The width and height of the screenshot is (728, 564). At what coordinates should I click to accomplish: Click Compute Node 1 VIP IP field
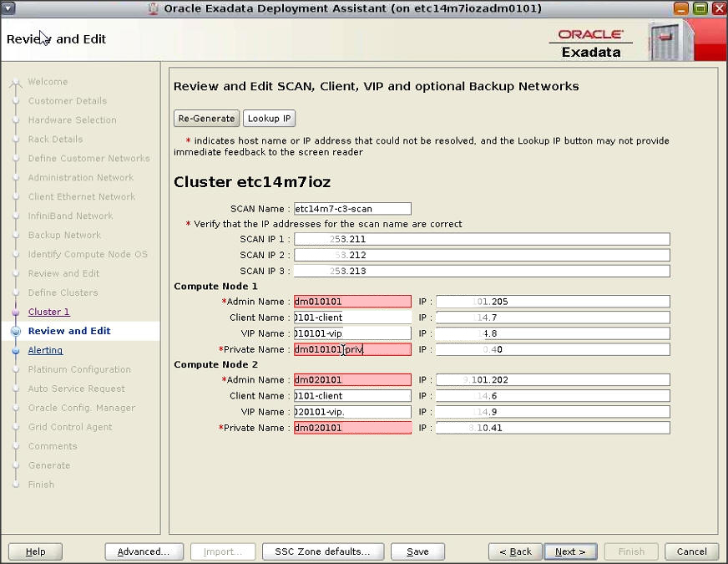click(x=553, y=333)
